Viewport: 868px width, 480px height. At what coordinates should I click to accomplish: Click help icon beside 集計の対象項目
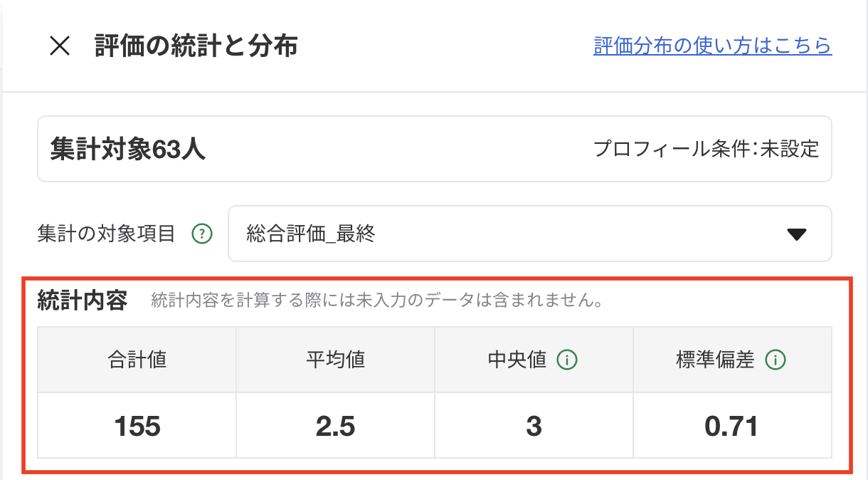[203, 234]
